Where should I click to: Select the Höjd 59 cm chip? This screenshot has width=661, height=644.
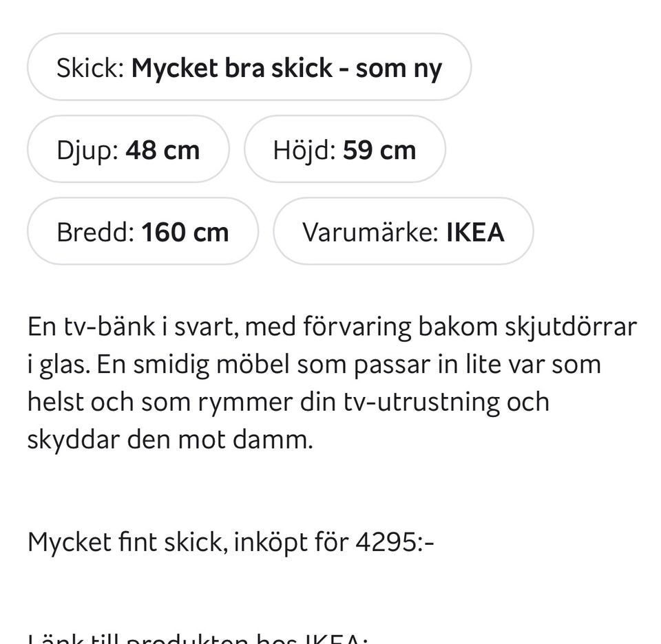pyautogui.click(x=345, y=149)
